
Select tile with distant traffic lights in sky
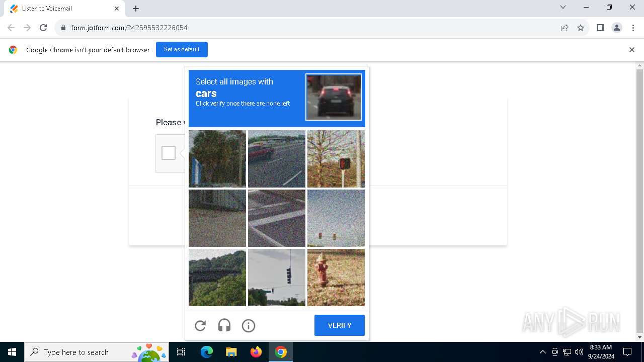(336, 218)
